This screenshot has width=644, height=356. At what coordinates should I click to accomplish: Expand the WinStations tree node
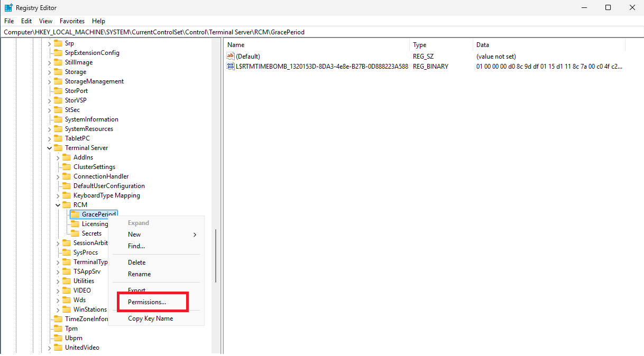pyautogui.click(x=58, y=310)
